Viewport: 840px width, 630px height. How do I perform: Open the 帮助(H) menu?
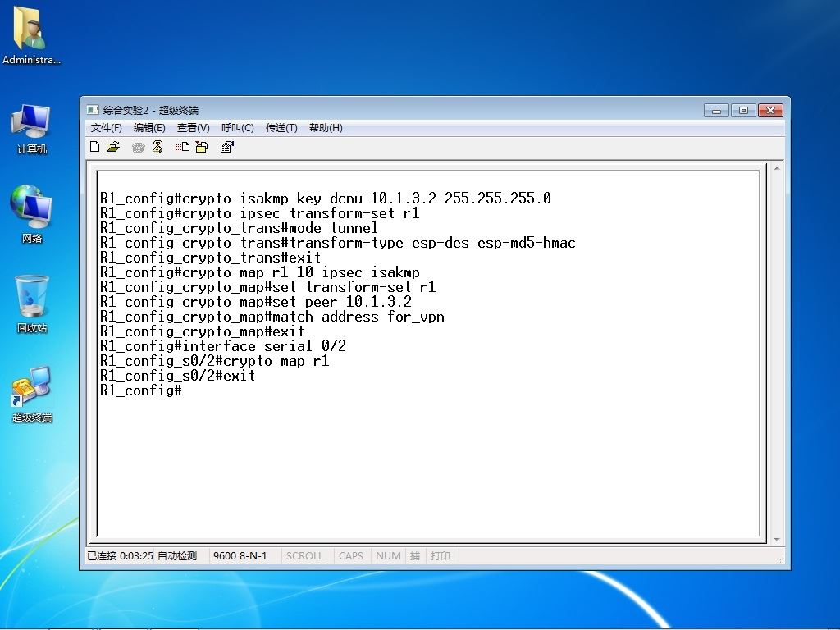point(326,127)
